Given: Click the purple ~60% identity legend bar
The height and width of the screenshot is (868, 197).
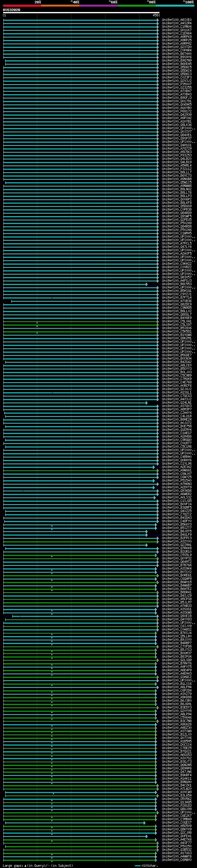Looking at the screenshot, I should click(99, 6).
